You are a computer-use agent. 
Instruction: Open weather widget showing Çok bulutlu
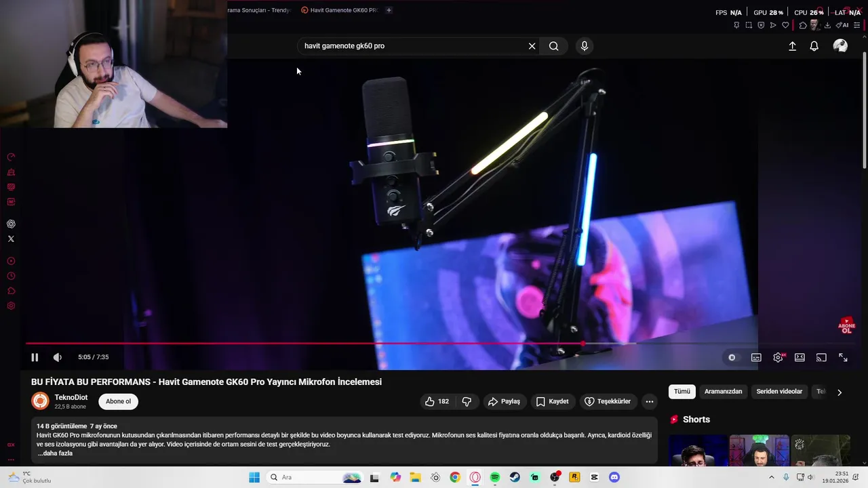click(x=28, y=477)
